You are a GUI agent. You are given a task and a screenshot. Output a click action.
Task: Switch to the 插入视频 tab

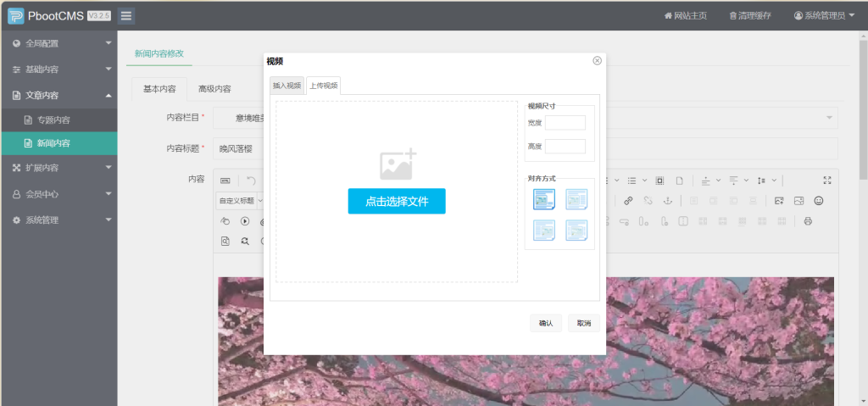point(287,85)
